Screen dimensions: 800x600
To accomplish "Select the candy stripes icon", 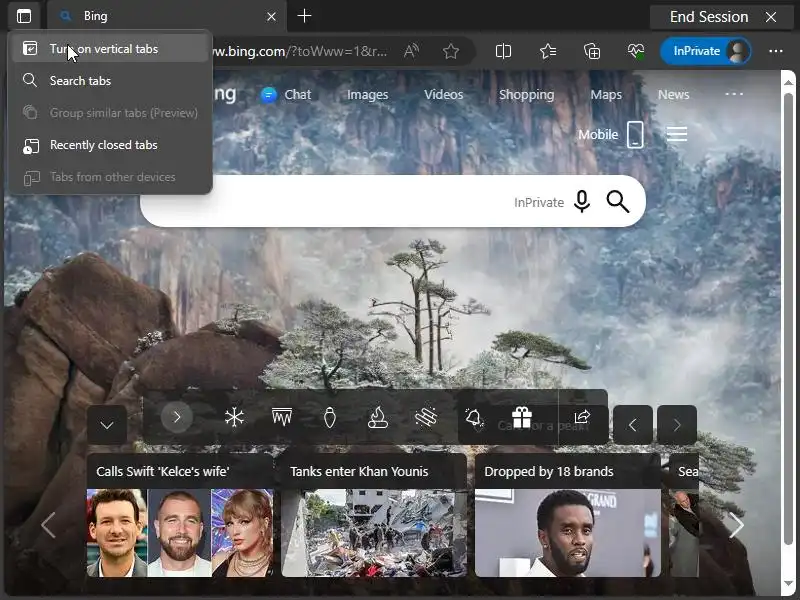I will (x=426, y=417).
